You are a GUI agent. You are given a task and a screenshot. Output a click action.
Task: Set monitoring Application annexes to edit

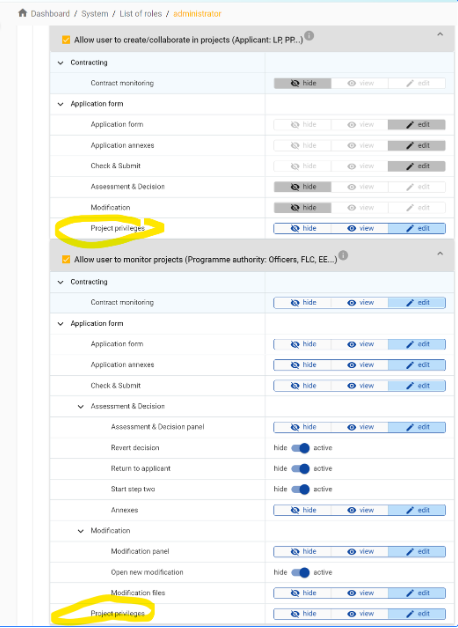pyautogui.click(x=417, y=365)
